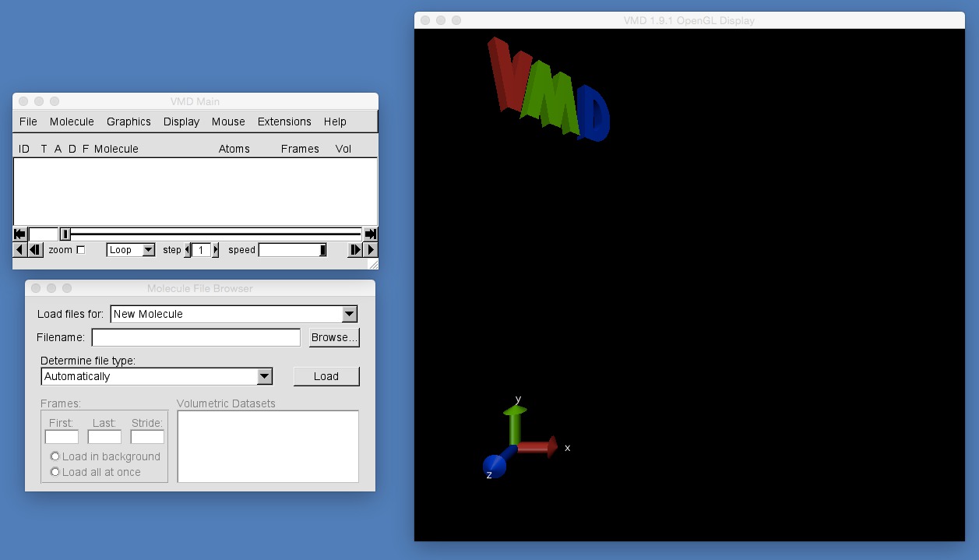This screenshot has width=979, height=560.
Task: Open the Mouse menu
Action: point(228,122)
